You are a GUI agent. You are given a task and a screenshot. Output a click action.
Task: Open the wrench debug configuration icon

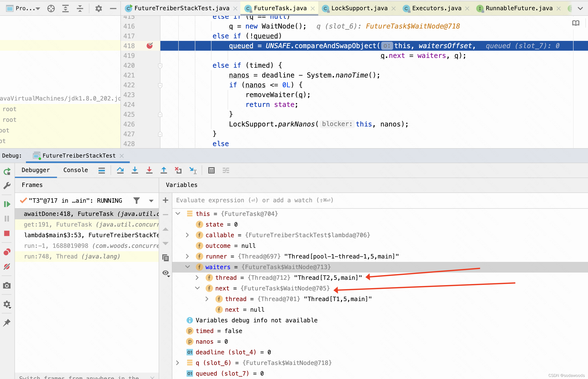[x=7, y=186]
